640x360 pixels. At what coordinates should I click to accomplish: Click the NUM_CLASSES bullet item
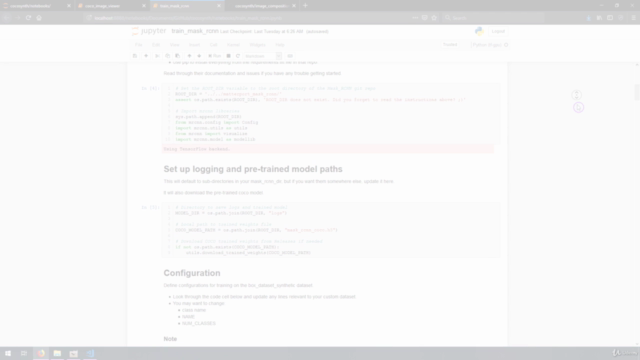(199, 324)
